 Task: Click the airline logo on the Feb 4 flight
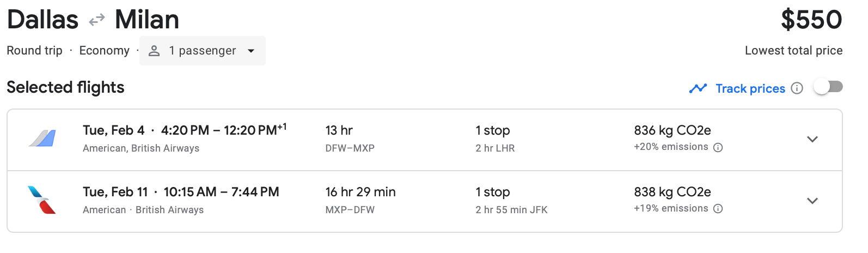(x=42, y=138)
